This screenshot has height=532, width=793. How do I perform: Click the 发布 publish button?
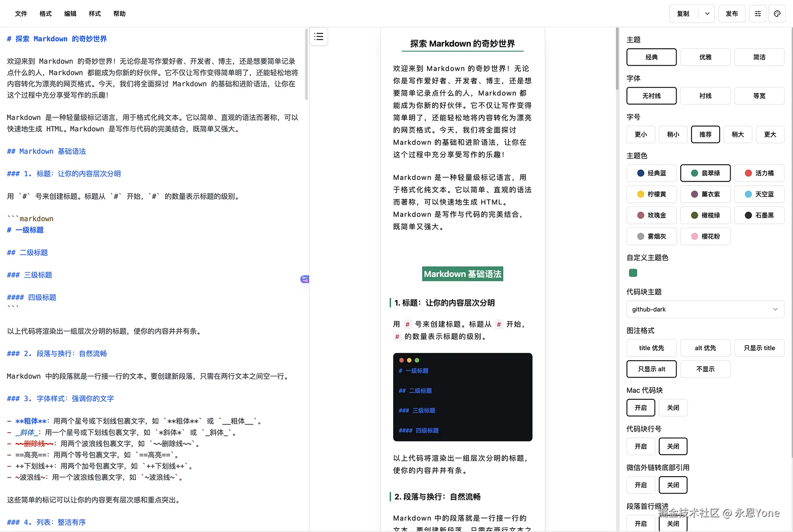pos(731,14)
